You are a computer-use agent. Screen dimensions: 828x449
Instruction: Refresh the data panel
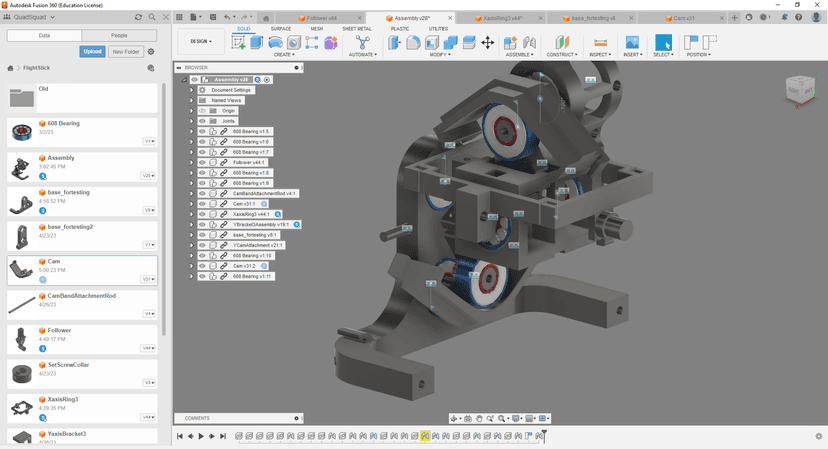point(138,17)
